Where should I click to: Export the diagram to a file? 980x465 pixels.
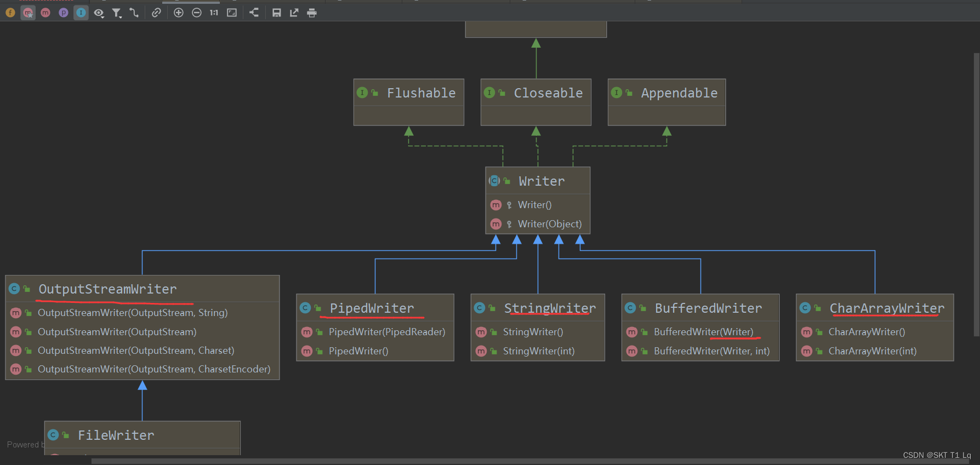(294, 13)
